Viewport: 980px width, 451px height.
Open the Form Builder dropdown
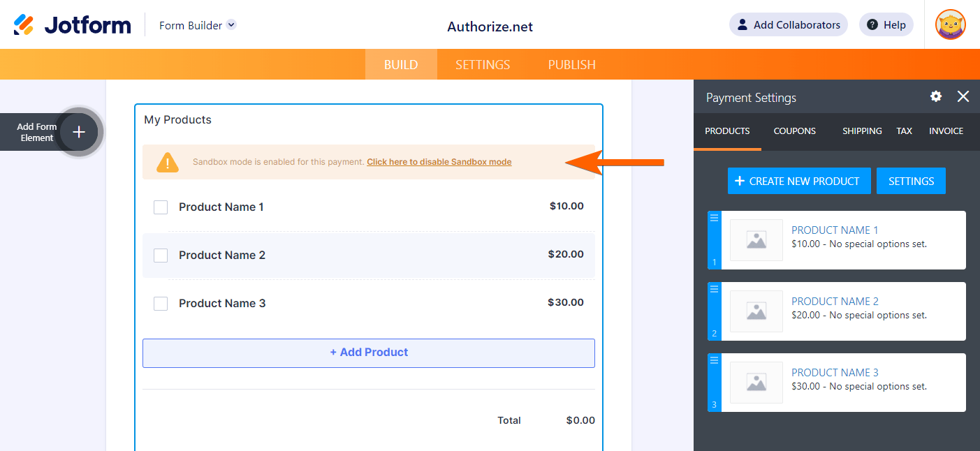click(197, 24)
